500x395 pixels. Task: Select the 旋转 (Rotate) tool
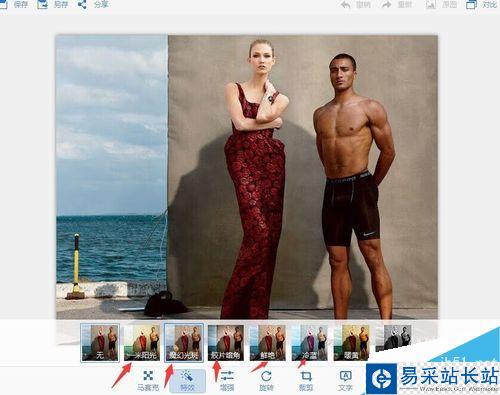[x=266, y=381]
